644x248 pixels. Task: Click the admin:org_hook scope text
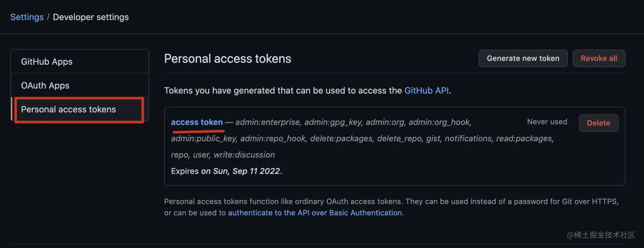point(440,122)
